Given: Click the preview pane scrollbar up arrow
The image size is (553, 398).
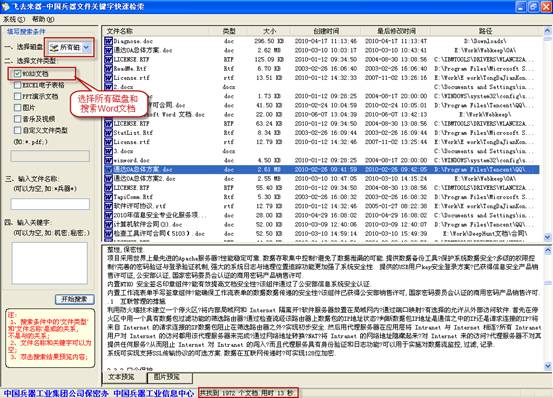Looking at the screenshot, I should click(547, 251).
